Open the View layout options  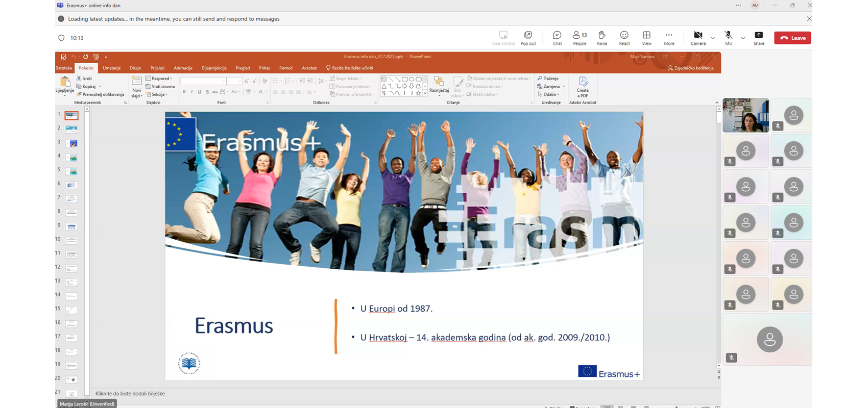[646, 38]
